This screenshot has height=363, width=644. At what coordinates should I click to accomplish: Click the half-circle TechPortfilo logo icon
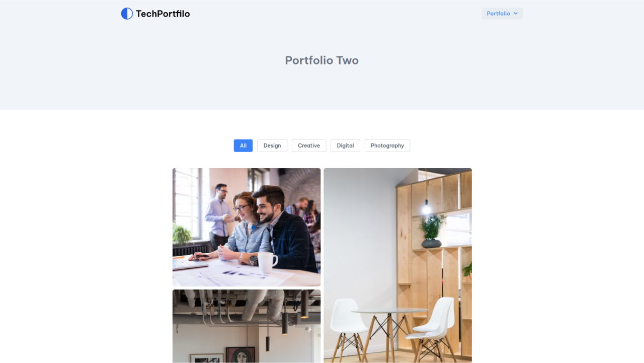[127, 14]
